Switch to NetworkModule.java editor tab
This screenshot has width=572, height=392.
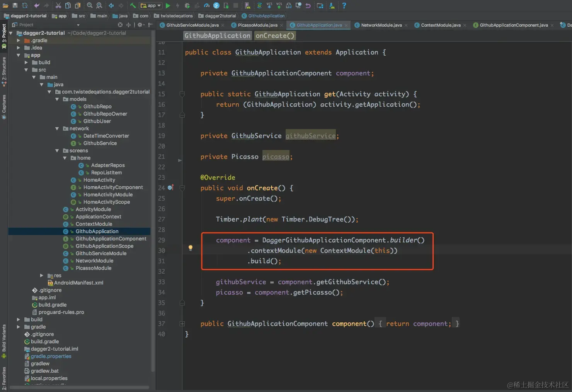[x=381, y=25]
